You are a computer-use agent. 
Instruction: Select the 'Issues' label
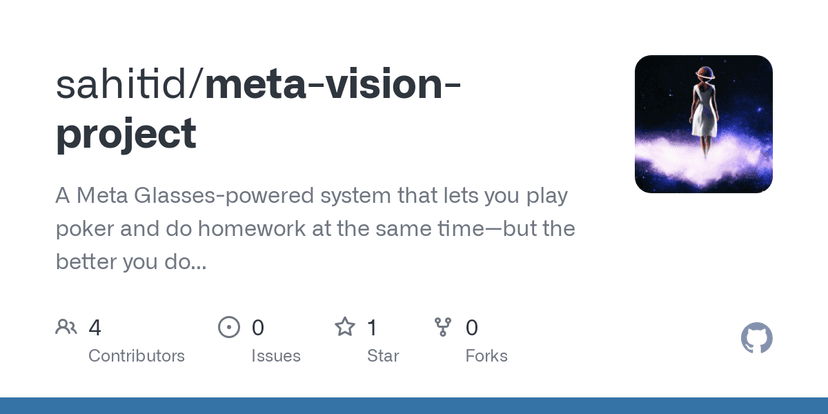point(275,356)
